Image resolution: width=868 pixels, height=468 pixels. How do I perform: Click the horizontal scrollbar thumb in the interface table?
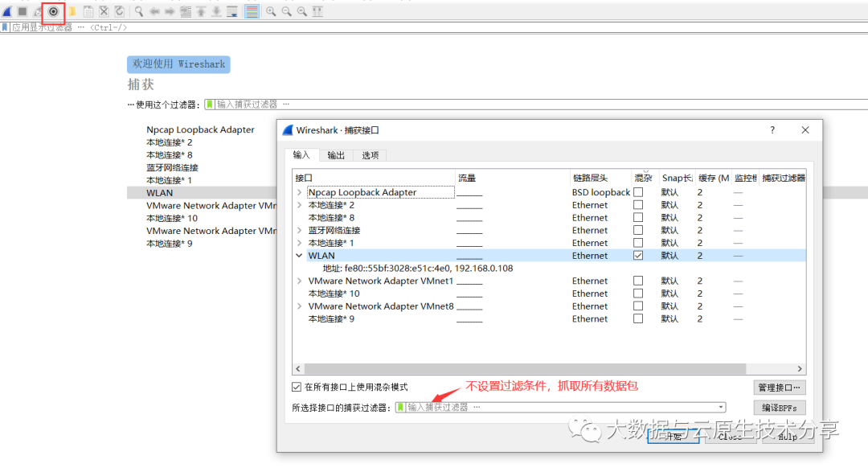(525, 369)
